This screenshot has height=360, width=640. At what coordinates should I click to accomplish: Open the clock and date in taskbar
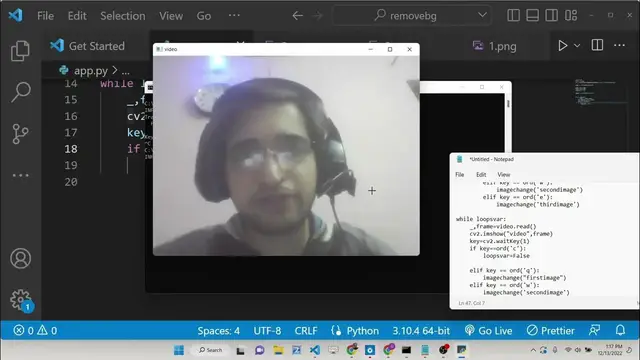pos(611,350)
